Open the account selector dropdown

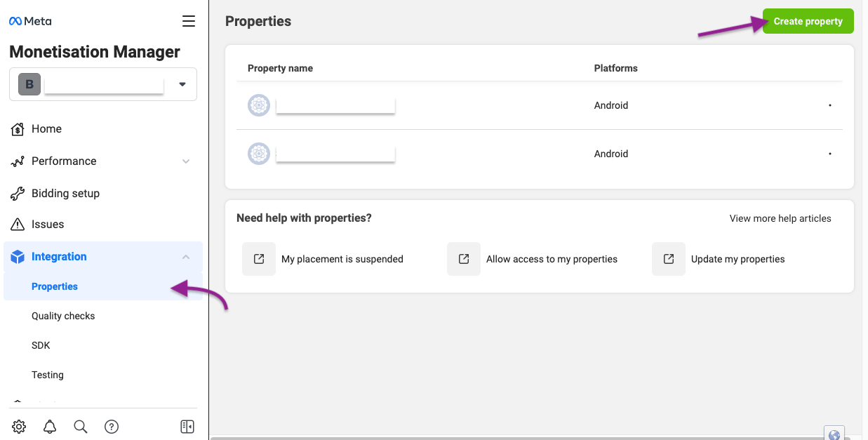coord(182,84)
